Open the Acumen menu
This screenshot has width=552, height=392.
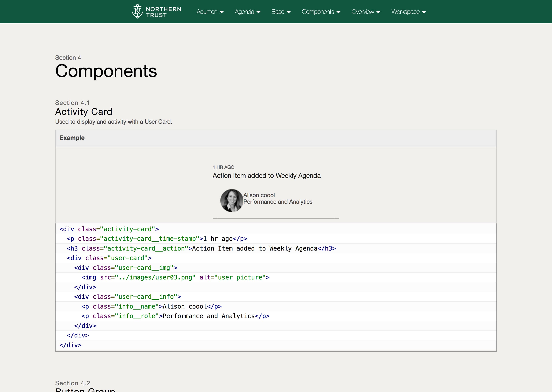pyautogui.click(x=207, y=12)
